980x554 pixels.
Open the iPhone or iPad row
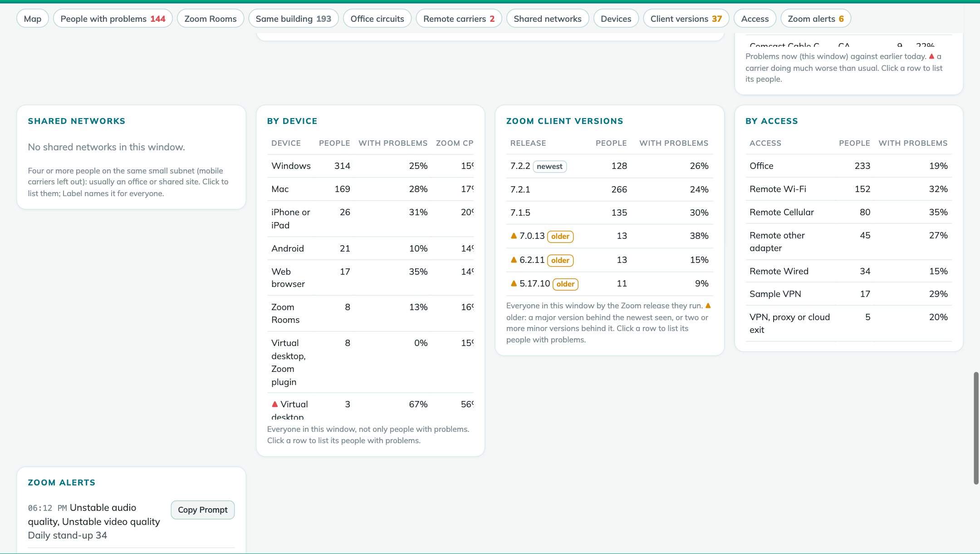click(x=370, y=218)
